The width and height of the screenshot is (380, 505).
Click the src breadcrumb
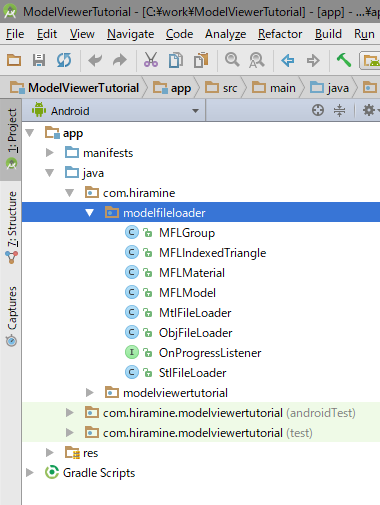[221, 88]
